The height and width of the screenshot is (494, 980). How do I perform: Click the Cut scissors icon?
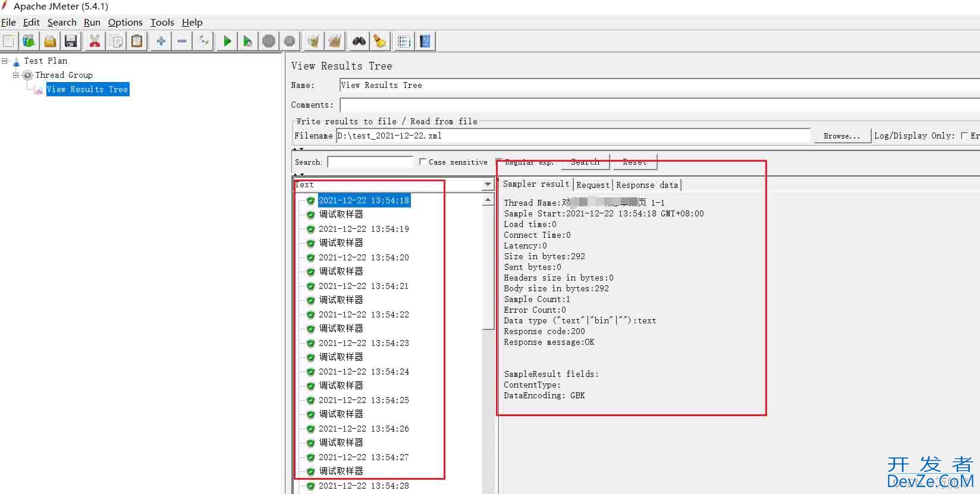[95, 41]
